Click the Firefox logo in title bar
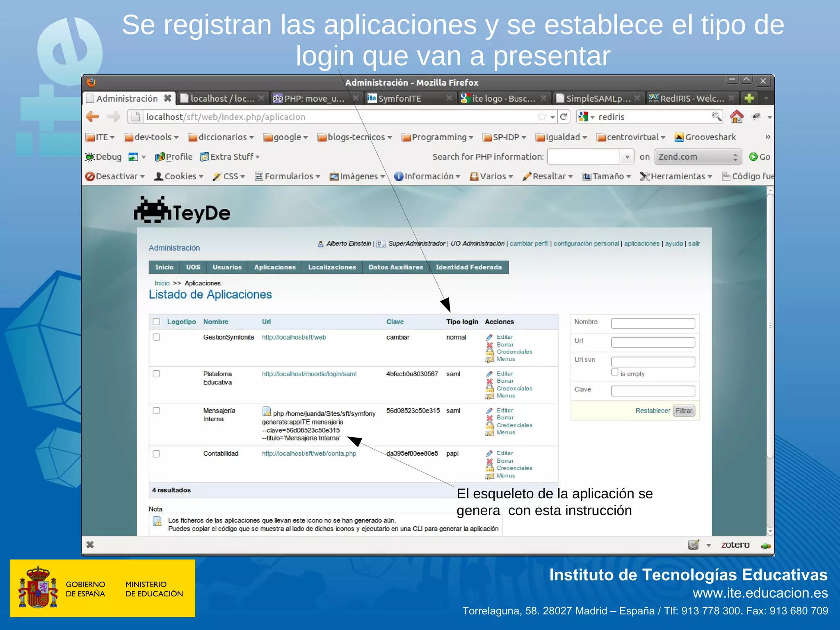The height and width of the screenshot is (630, 840). [x=91, y=82]
